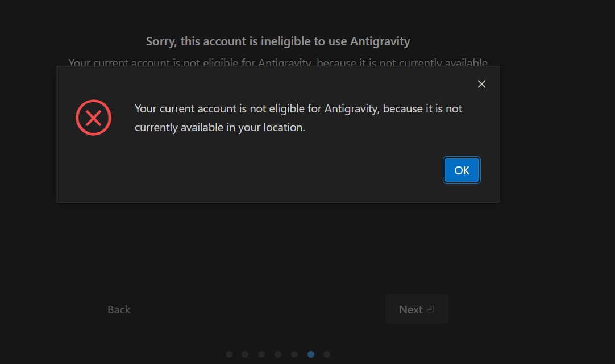Select the first onboarding step dot
The height and width of the screenshot is (364, 615).
229,354
